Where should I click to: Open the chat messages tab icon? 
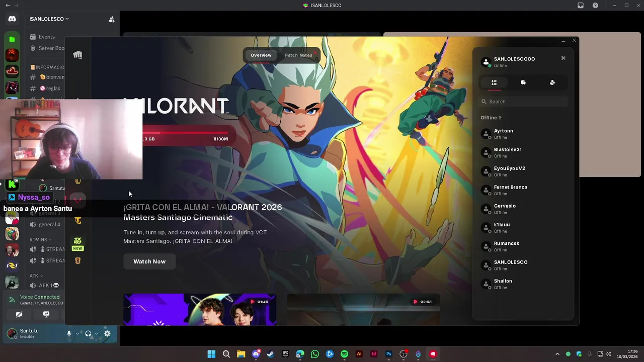523,82
